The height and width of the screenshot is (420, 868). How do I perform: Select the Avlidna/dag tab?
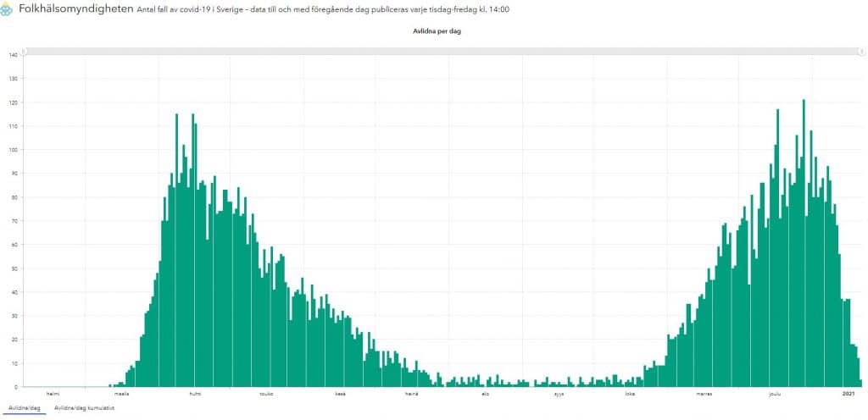24,408
